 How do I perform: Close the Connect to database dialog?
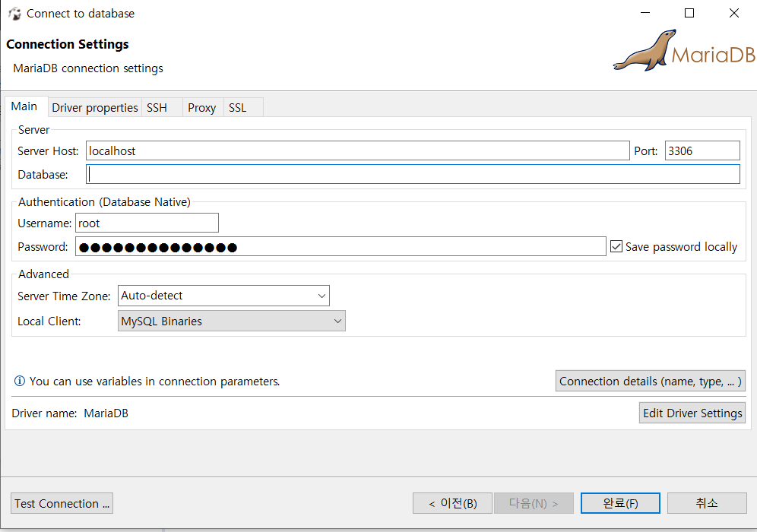click(x=734, y=13)
